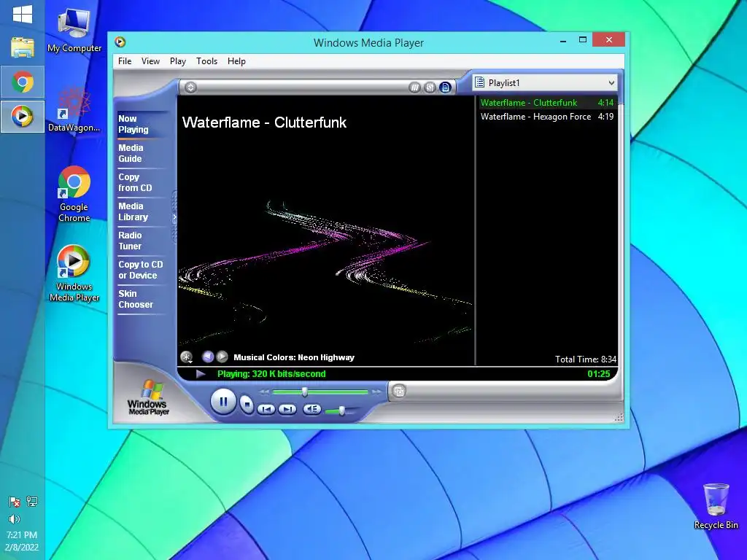Click the Musical Colors: Neon Highway label

(x=294, y=357)
